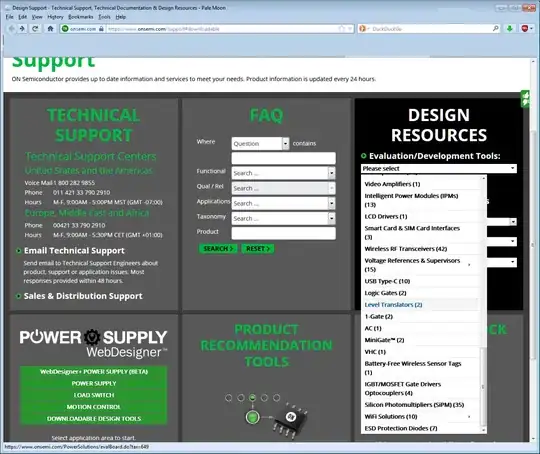
Task: Open the Please select evaluation tools dropdown
Action: point(439,168)
